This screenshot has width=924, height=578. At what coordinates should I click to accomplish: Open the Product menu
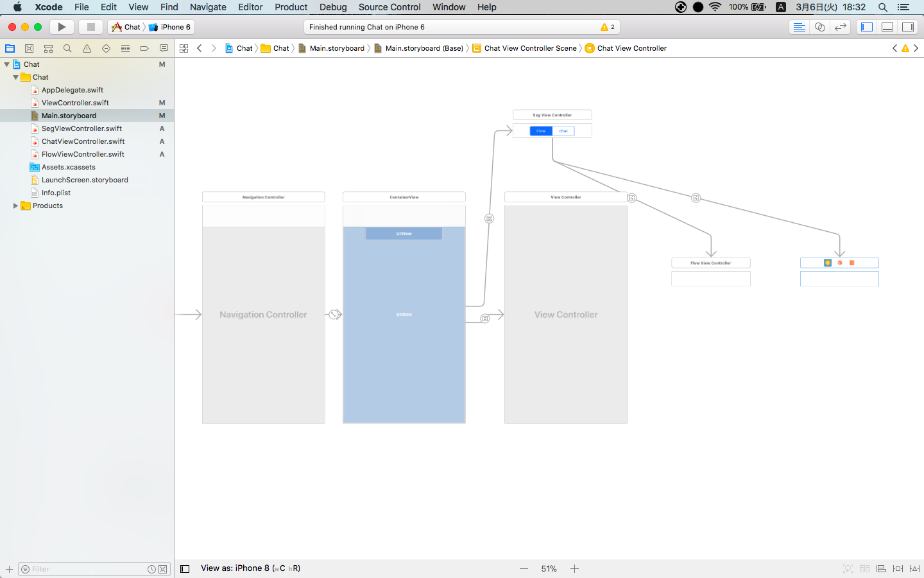point(291,7)
